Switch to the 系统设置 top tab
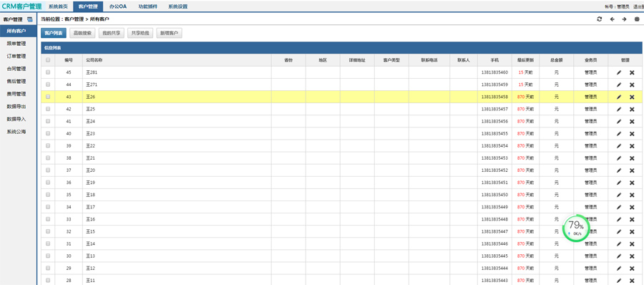This screenshot has width=644, height=285. tap(178, 6)
